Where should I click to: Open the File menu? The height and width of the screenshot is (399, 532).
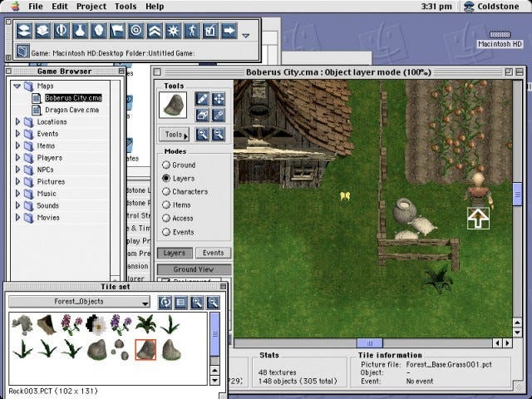pos(36,7)
